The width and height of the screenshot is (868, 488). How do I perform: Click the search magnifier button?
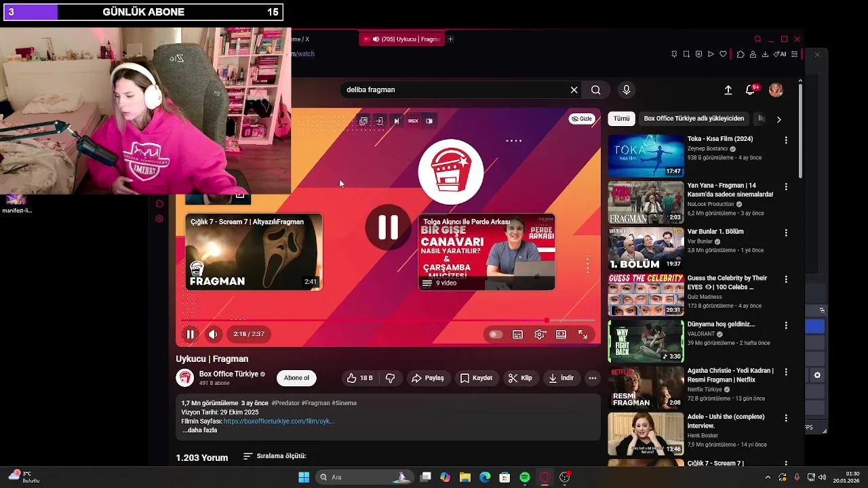coord(595,89)
